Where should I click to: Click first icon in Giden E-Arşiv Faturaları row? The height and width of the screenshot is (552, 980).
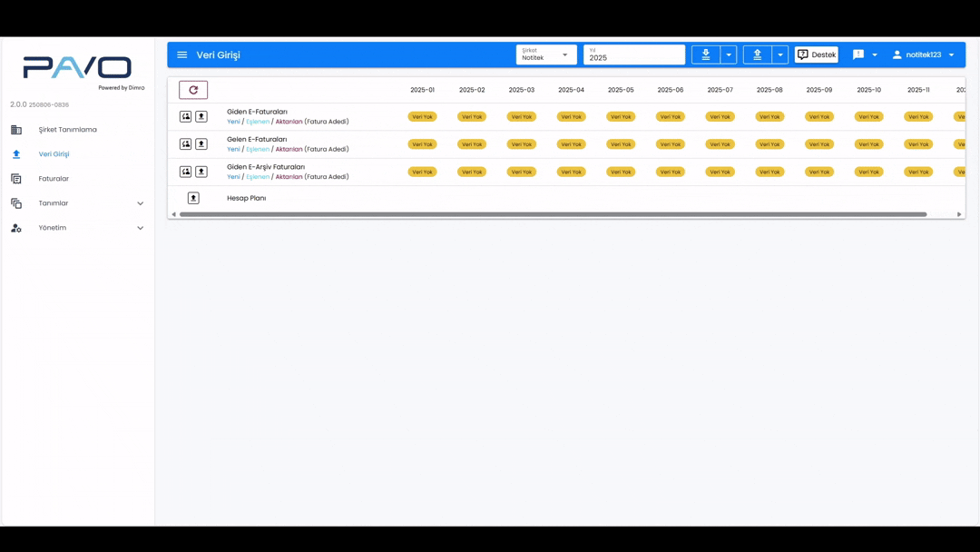pyautogui.click(x=185, y=172)
